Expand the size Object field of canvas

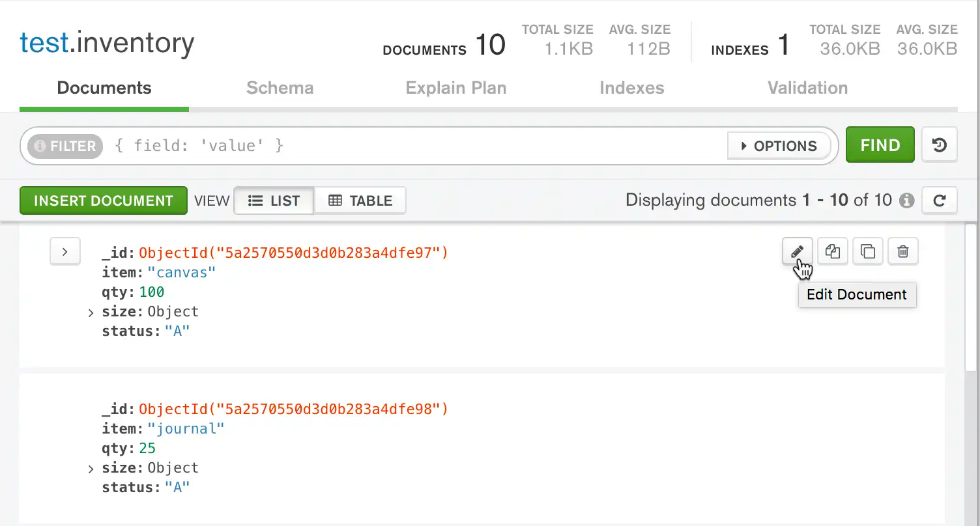click(91, 312)
